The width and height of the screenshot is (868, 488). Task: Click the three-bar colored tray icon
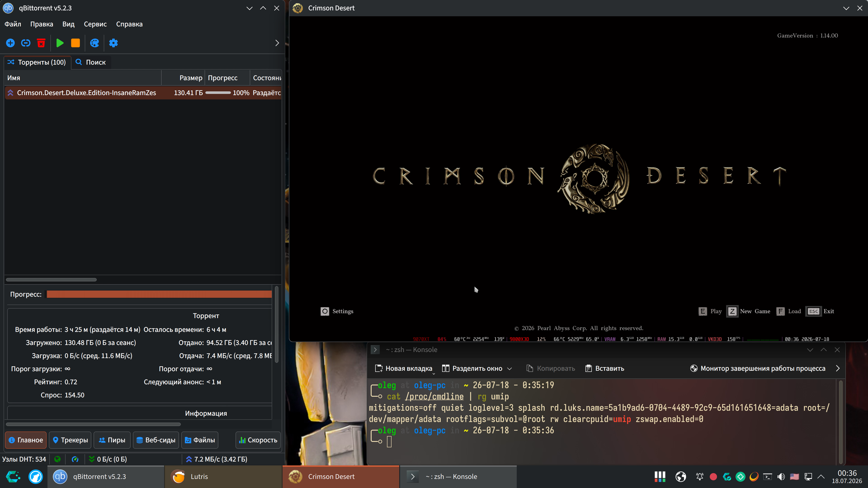[660, 476]
